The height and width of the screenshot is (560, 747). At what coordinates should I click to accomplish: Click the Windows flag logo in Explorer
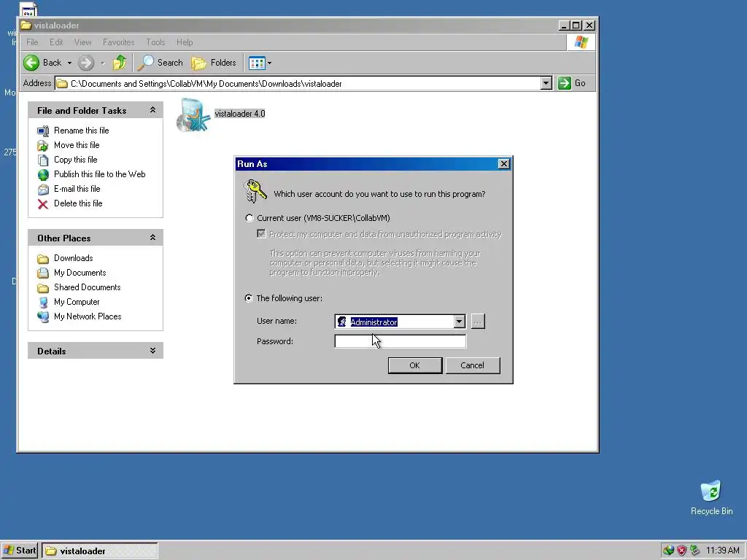(x=581, y=42)
